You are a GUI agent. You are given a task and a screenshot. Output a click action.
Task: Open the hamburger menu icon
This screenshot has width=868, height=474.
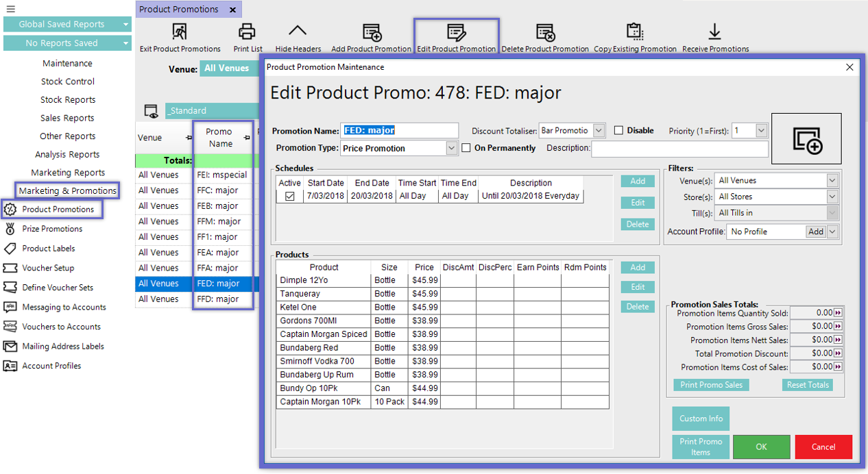pyautogui.click(x=10, y=9)
